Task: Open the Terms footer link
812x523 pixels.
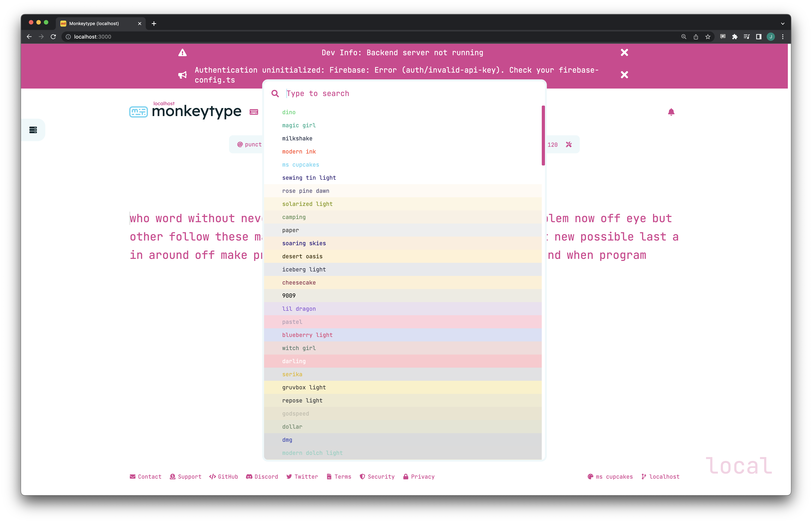Action: point(339,477)
